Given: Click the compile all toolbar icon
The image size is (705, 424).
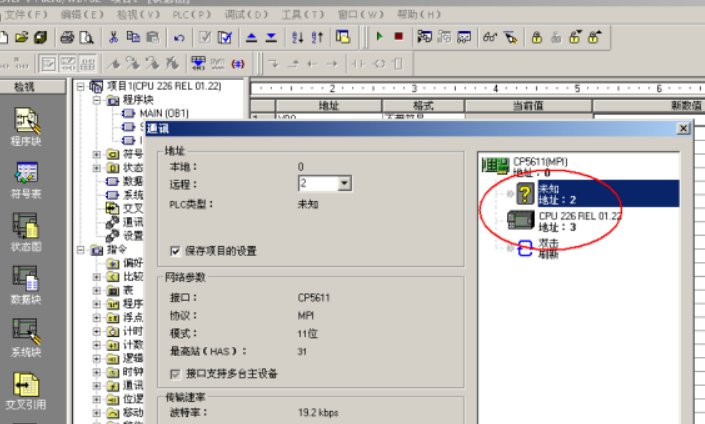Looking at the screenshot, I should [224, 37].
